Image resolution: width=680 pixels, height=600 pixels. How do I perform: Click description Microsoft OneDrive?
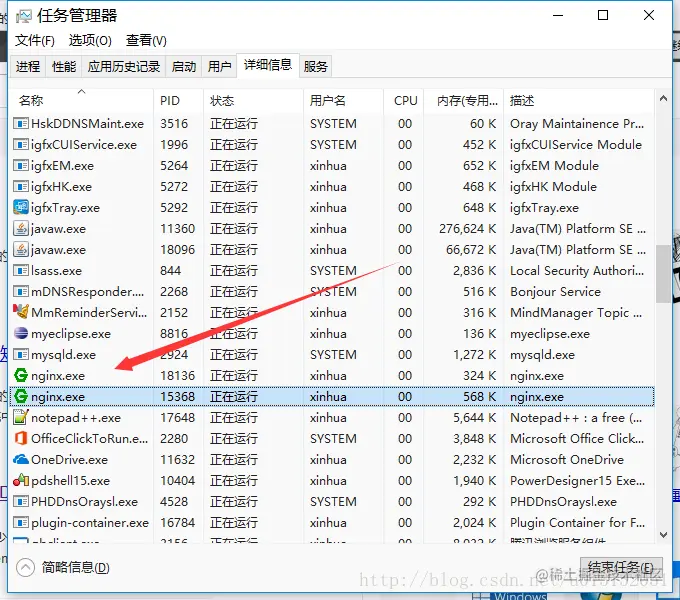pos(567,460)
